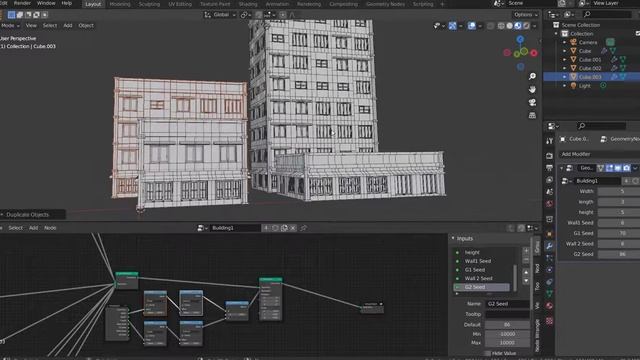Viewport: 640px width, 360px height.
Task: Switch to the UV Editing workspace tab
Action: click(180, 4)
